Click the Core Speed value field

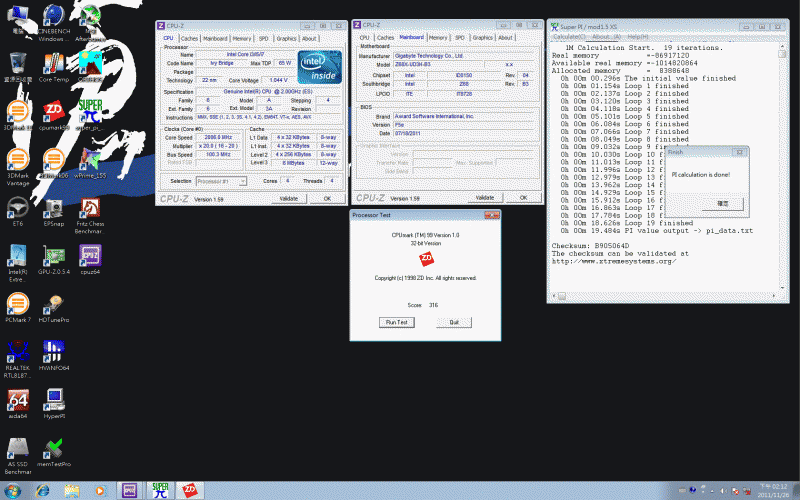click(218, 137)
